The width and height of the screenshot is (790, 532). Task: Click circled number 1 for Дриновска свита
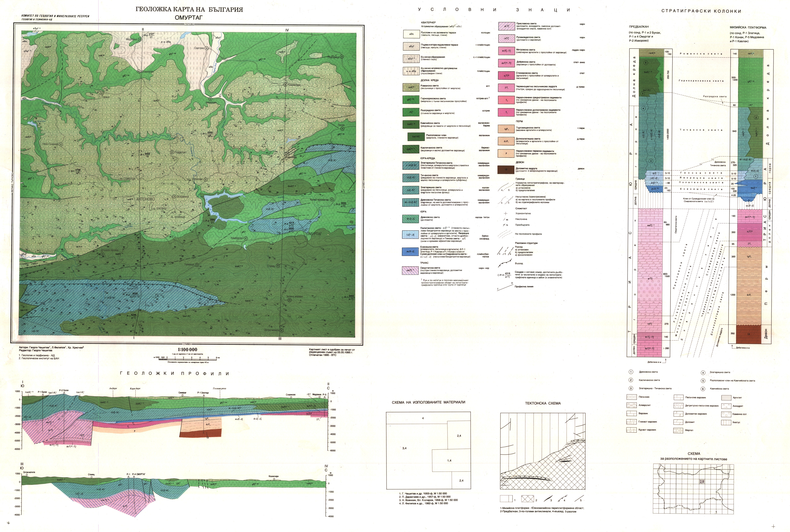click(x=631, y=372)
